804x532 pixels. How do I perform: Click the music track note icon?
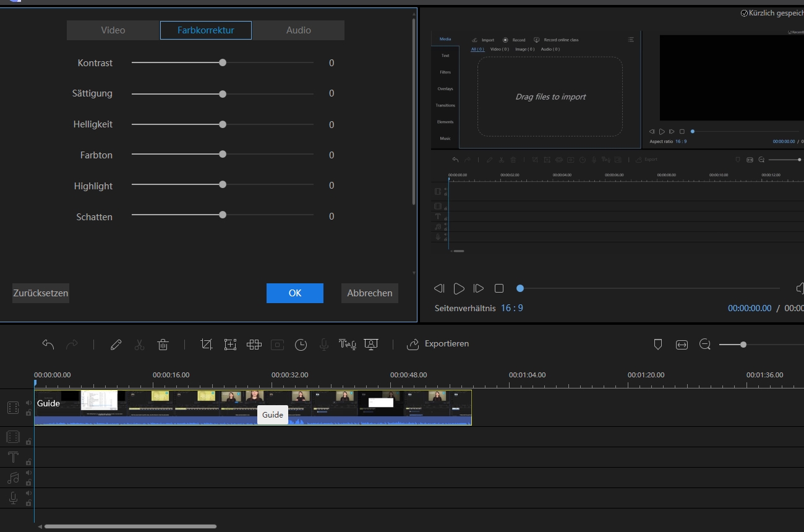13,478
